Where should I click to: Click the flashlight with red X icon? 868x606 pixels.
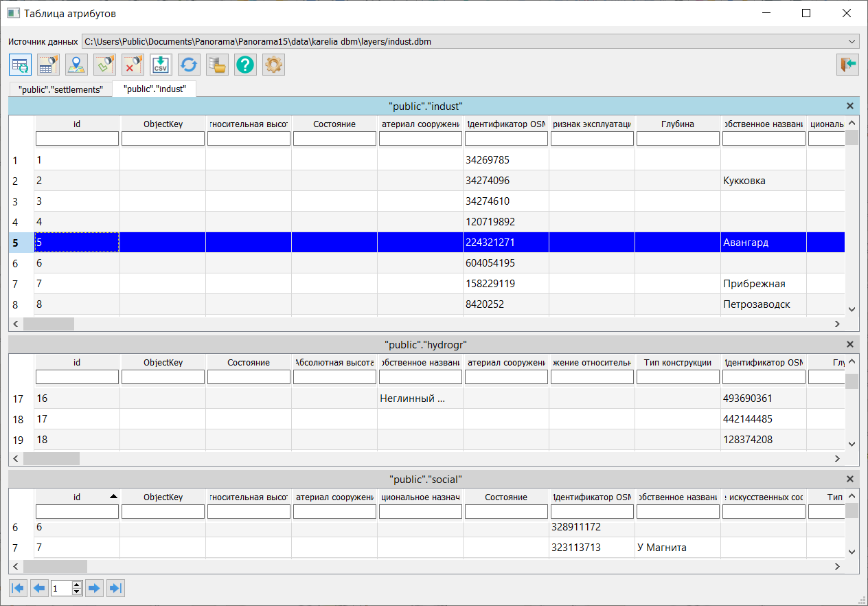(133, 65)
